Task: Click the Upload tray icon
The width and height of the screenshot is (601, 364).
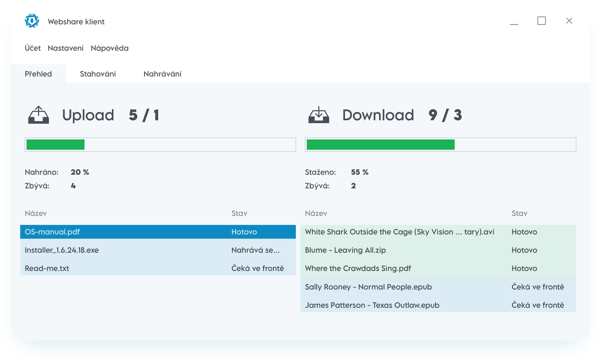Action: (x=39, y=115)
